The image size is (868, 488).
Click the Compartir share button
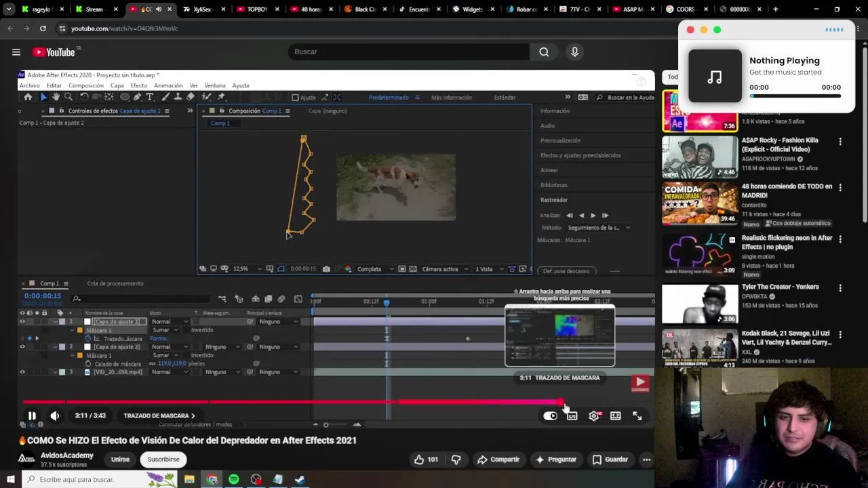tap(498, 460)
